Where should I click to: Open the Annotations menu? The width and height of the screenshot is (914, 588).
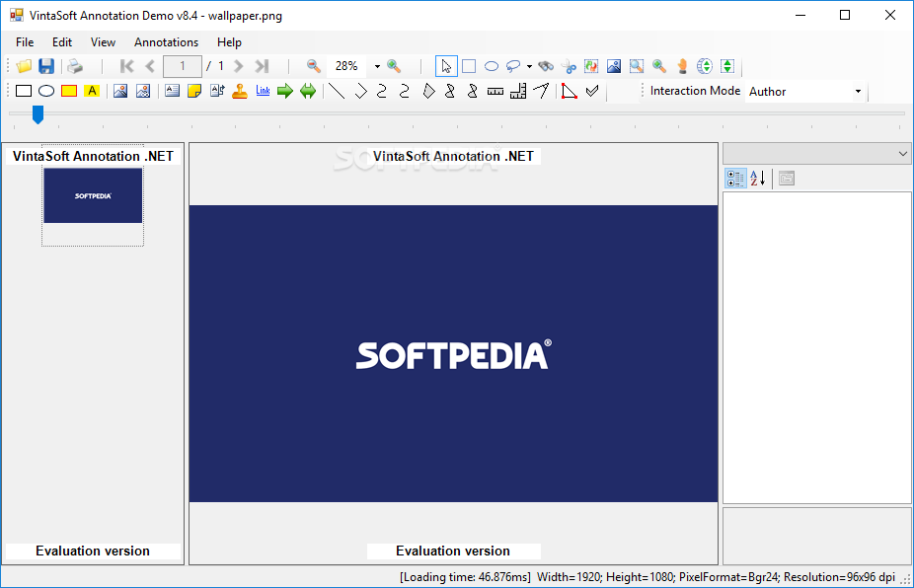click(166, 42)
